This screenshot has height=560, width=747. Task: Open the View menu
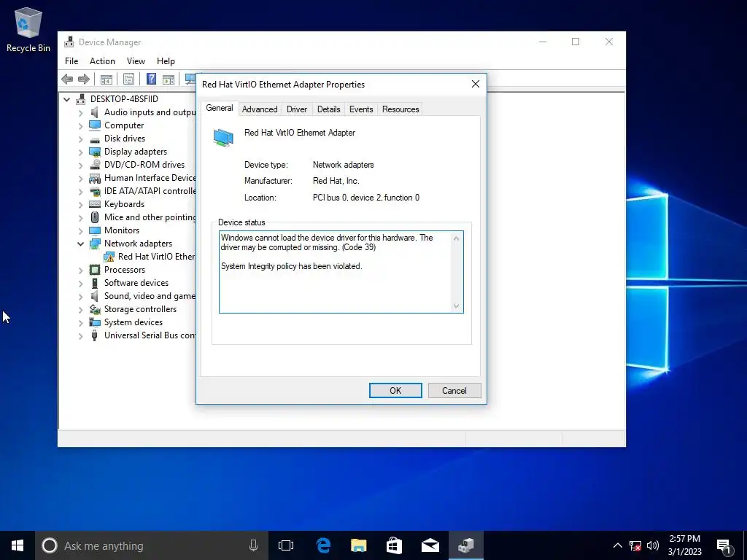tap(136, 61)
